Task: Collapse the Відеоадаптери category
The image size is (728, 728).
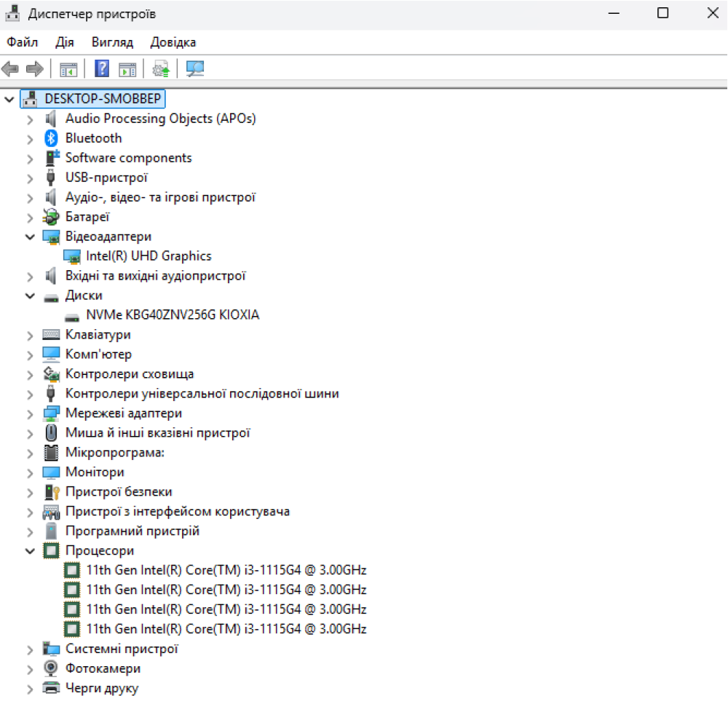Action: pyautogui.click(x=30, y=237)
